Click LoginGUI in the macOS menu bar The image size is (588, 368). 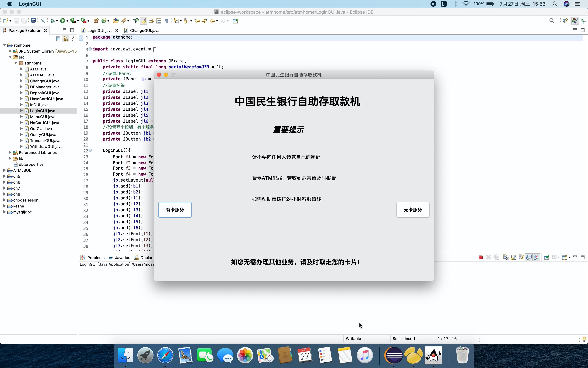click(x=30, y=4)
